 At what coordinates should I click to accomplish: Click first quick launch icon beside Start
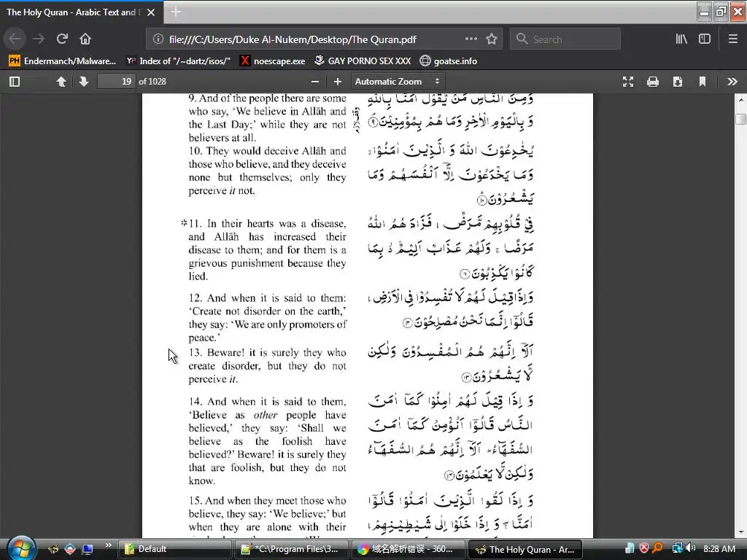[x=53, y=549]
